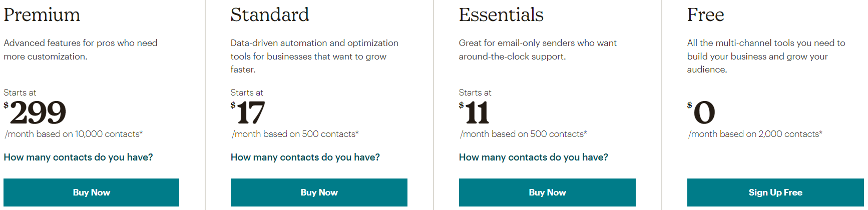Click the '/month based on 10,000 contacts' note
The image size is (868, 210).
pos(74,134)
